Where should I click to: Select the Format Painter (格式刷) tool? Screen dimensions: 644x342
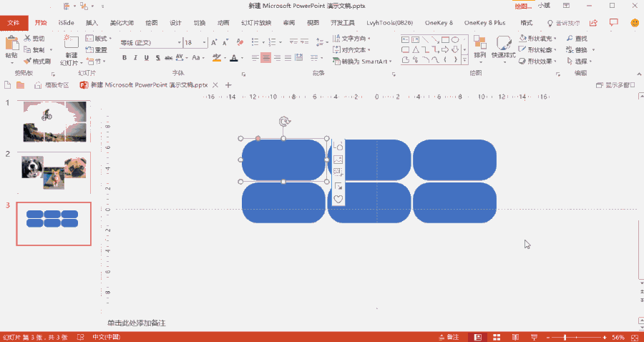tap(37, 62)
